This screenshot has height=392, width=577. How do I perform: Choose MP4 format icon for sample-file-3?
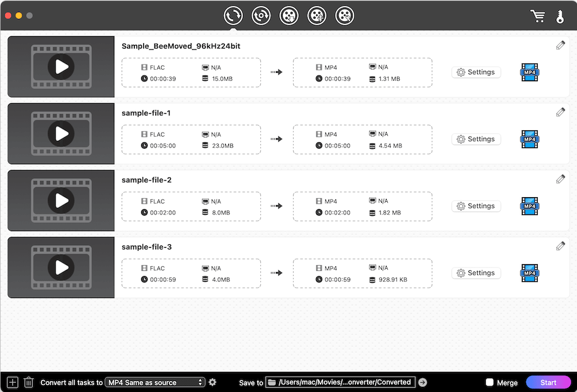(530, 273)
